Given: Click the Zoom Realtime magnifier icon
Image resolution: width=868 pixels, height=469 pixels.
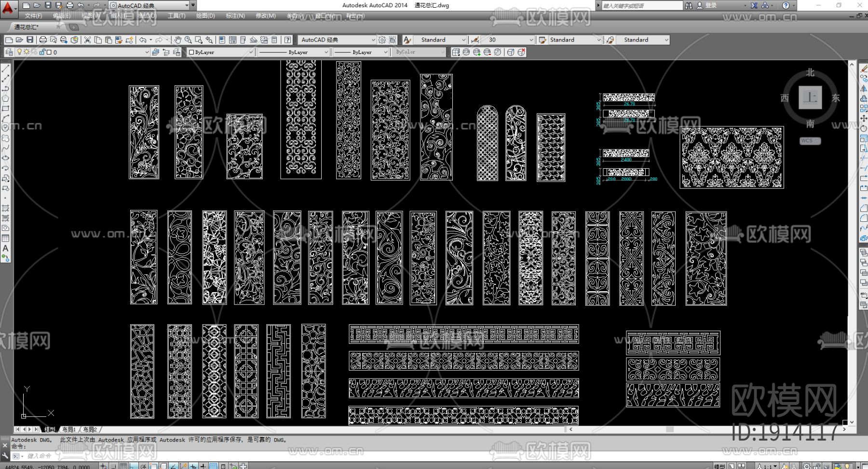Looking at the screenshot, I should coord(188,40).
